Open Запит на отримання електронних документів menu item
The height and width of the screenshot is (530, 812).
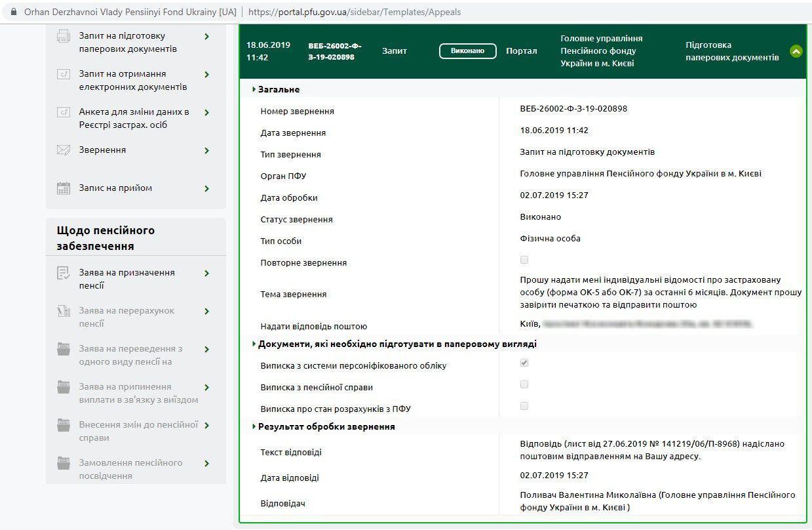pos(133,81)
